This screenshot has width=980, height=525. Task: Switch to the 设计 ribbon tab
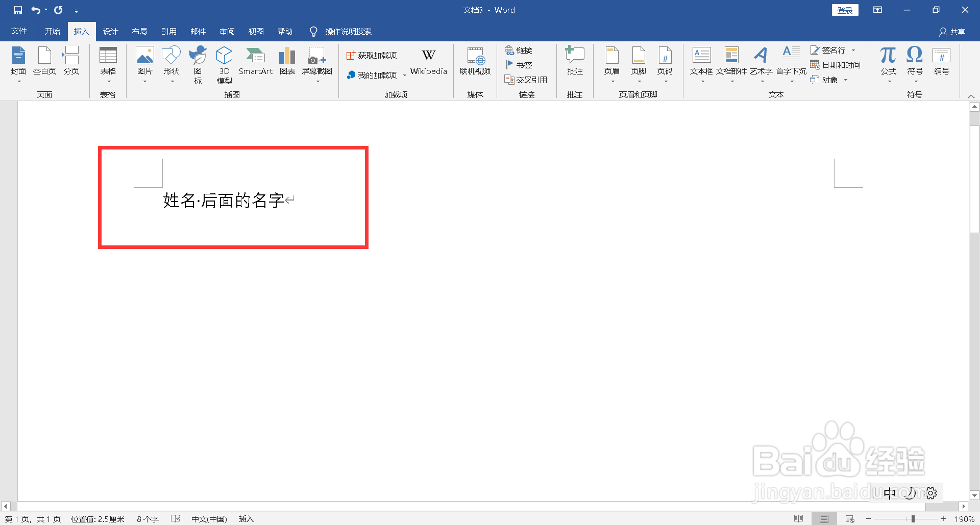110,31
